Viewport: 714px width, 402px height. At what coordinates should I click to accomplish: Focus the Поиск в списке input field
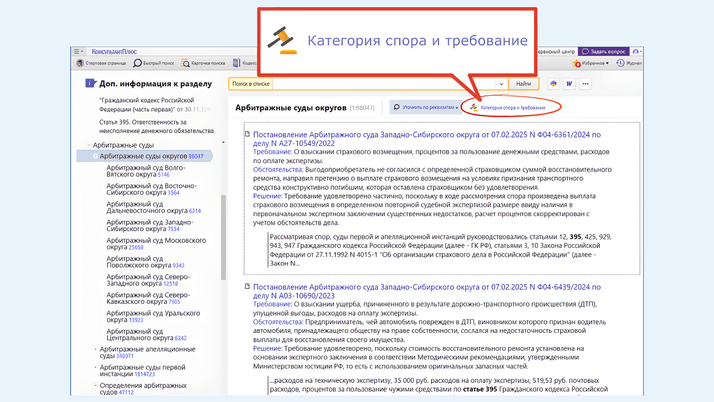(384, 84)
